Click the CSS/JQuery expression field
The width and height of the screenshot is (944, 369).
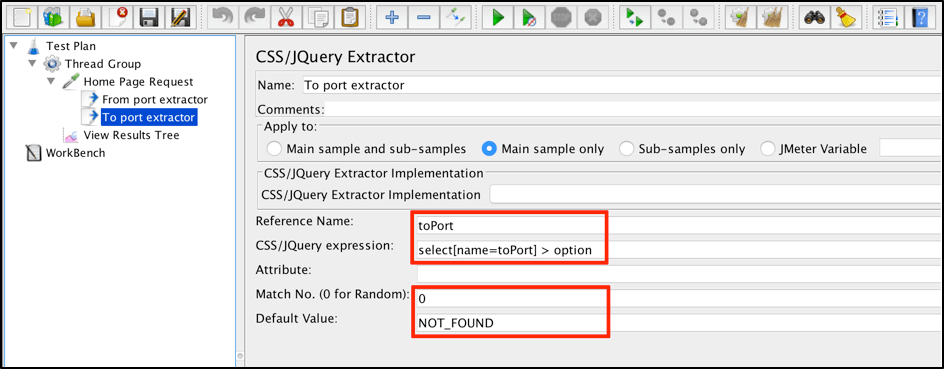click(x=678, y=249)
